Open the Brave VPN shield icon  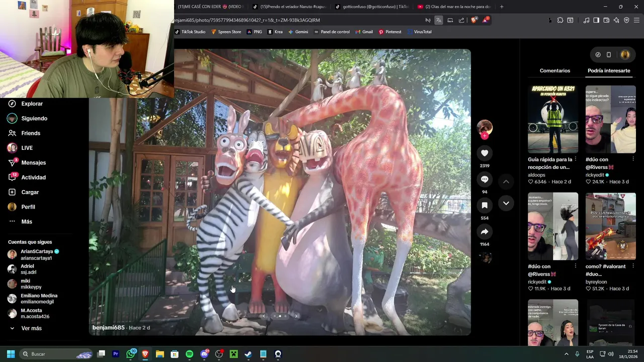tap(626, 20)
